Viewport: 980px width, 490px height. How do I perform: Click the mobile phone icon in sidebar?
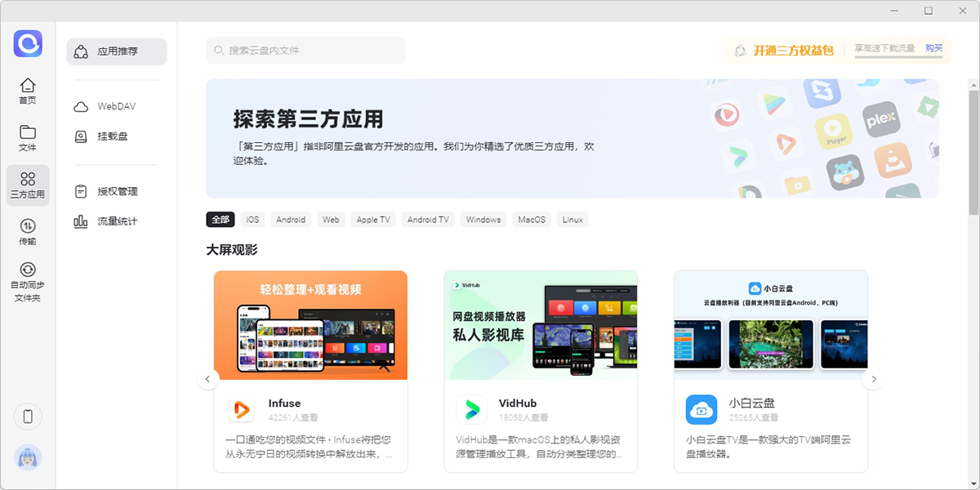click(28, 416)
